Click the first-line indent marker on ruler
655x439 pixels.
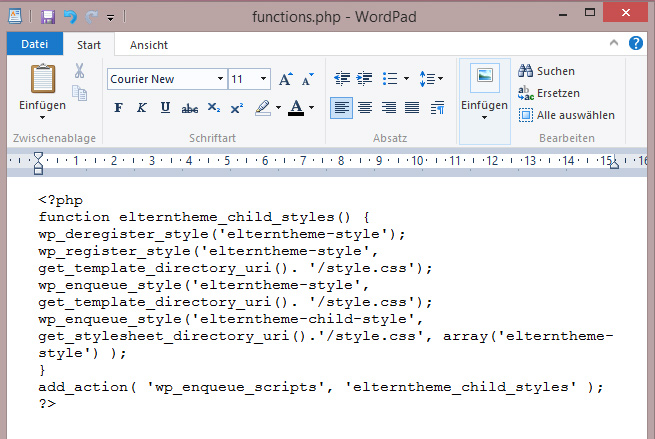point(38,157)
